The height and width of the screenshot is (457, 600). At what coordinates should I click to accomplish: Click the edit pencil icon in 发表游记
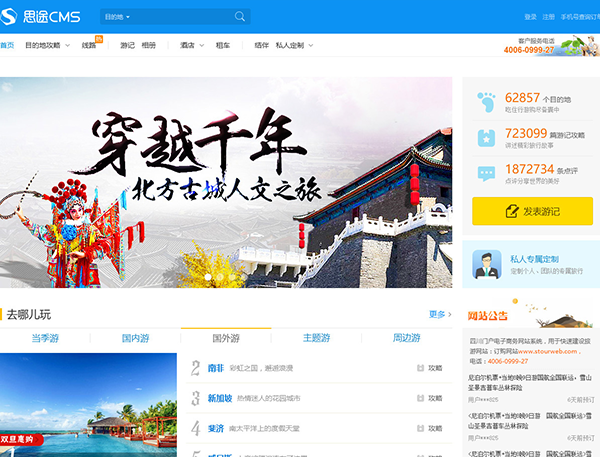tap(512, 211)
